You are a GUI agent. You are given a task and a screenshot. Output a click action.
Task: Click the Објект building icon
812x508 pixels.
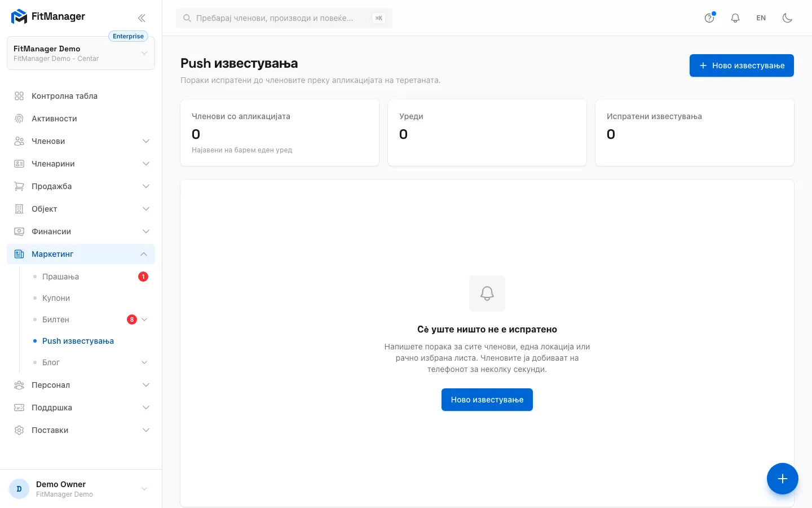19,209
